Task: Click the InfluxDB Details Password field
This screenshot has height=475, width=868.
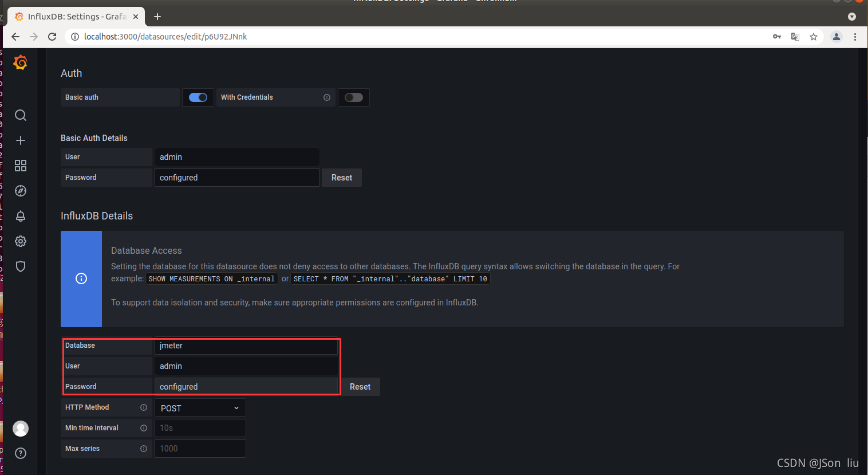Action: click(x=246, y=387)
